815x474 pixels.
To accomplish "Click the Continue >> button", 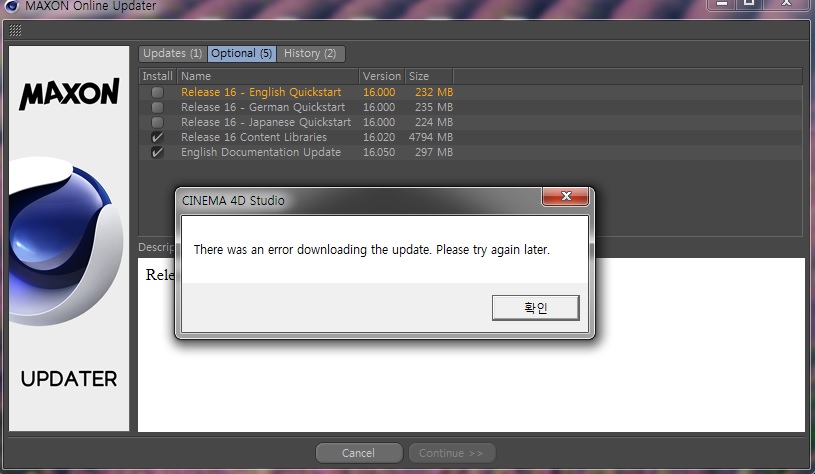I will coord(452,453).
